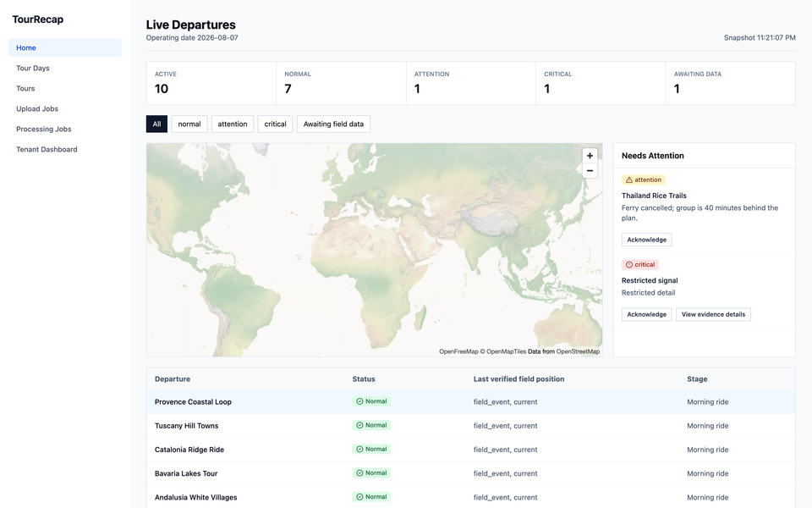Open the OpenMapTiles attribution link
The width and height of the screenshot is (812, 508).
(x=502, y=351)
